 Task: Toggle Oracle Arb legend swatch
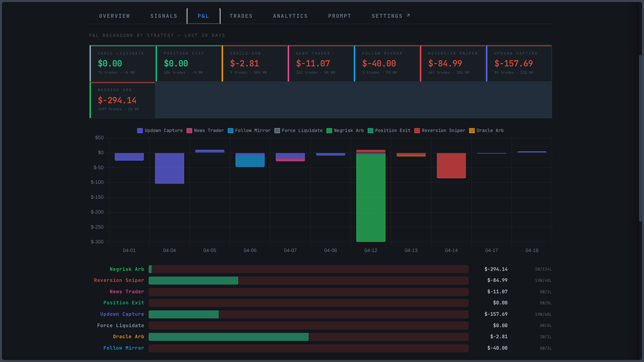point(472,131)
